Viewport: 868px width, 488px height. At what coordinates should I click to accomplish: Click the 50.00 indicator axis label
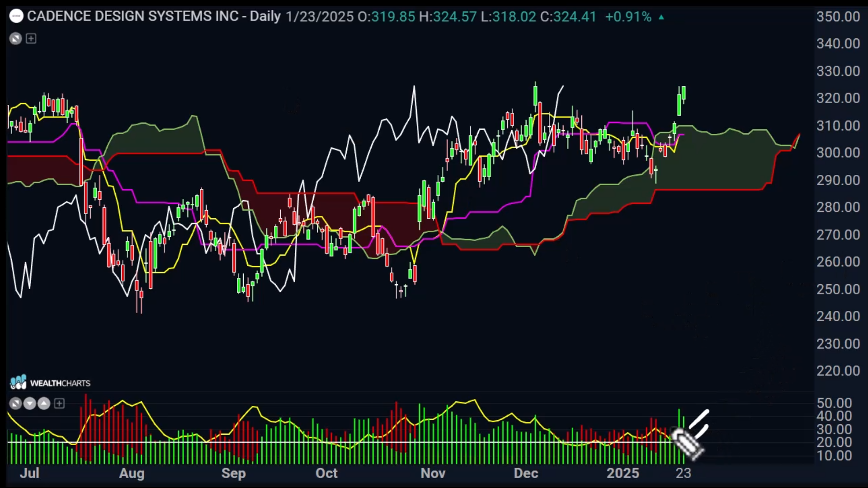click(834, 403)
